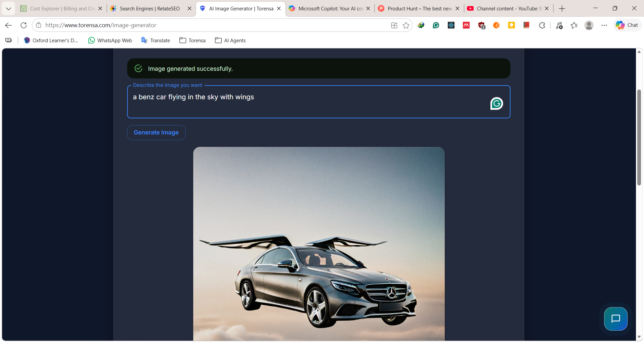Click the scrollbar down arrow
The width and height of the screenshot is (644, 342).
(639, 337)
